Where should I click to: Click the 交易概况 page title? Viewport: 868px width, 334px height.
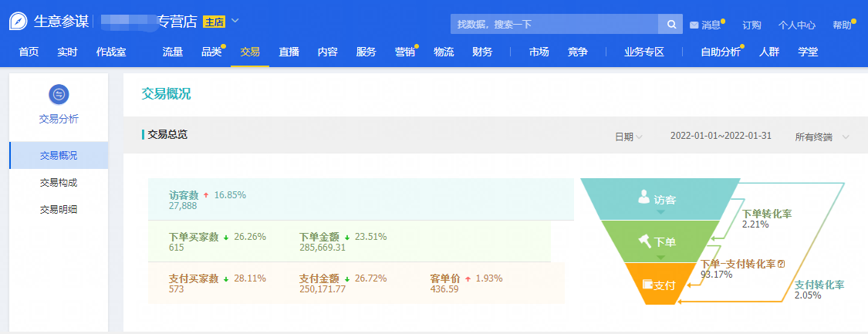(x=166, y=94)
